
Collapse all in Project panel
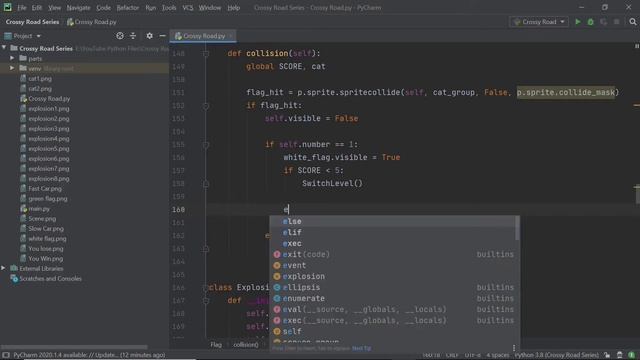pos(133,36)
